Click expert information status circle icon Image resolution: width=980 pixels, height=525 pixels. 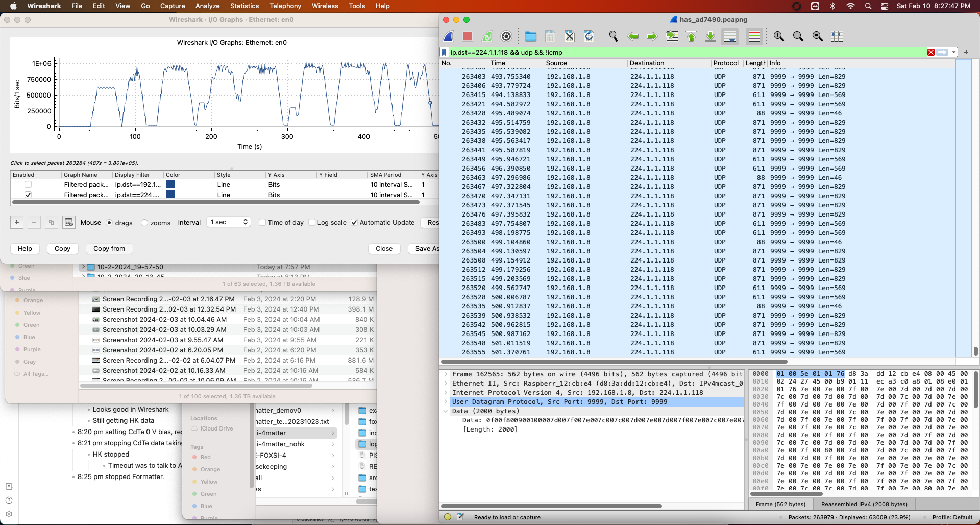coord(448,517)
